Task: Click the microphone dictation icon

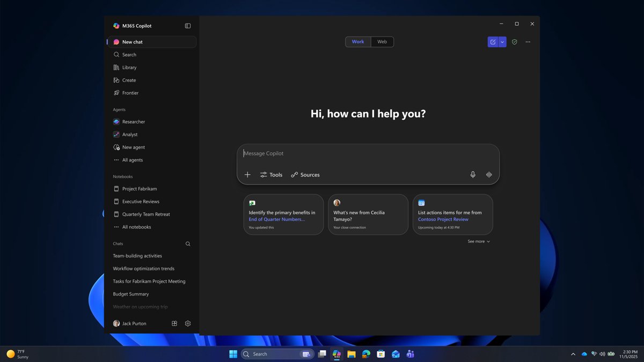Action: (x=473, y=175)
